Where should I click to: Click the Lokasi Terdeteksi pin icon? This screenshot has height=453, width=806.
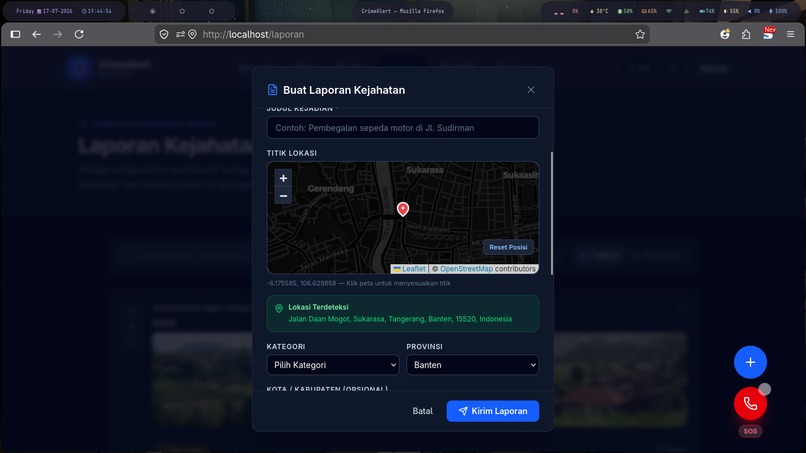(x=279, y=309)
